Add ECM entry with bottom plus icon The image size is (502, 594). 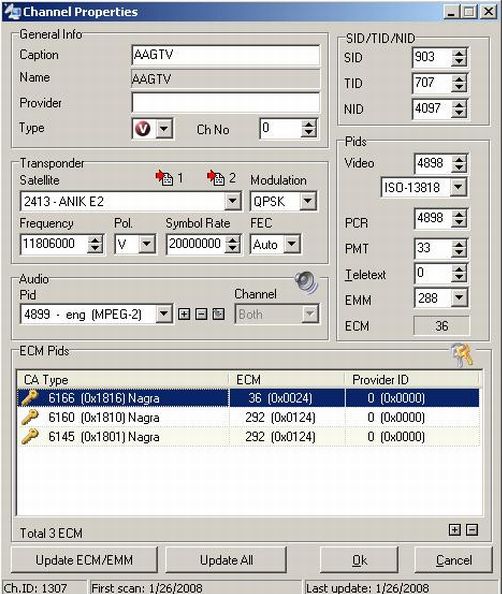(455, 530)
